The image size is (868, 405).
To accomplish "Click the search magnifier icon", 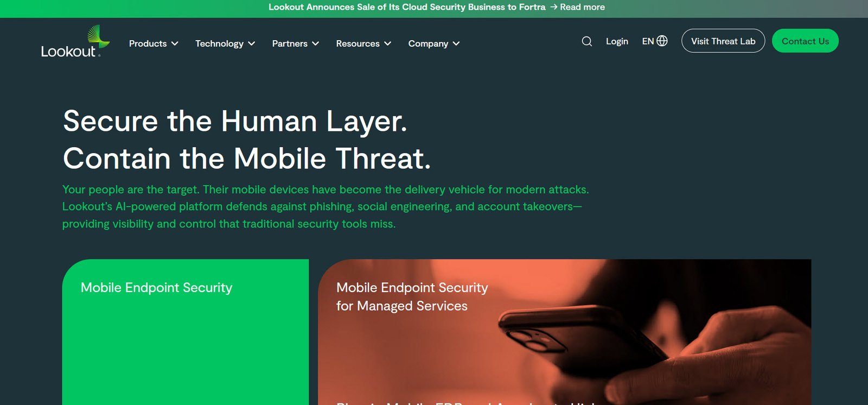I will click(586, 41).
